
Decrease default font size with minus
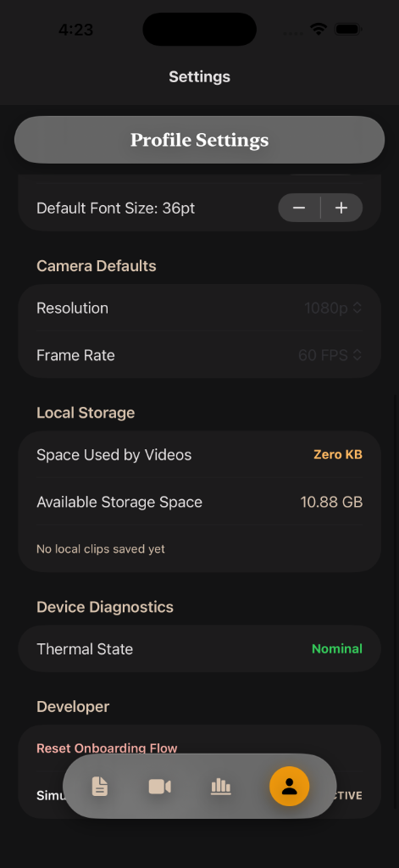[x=299, y=208]
